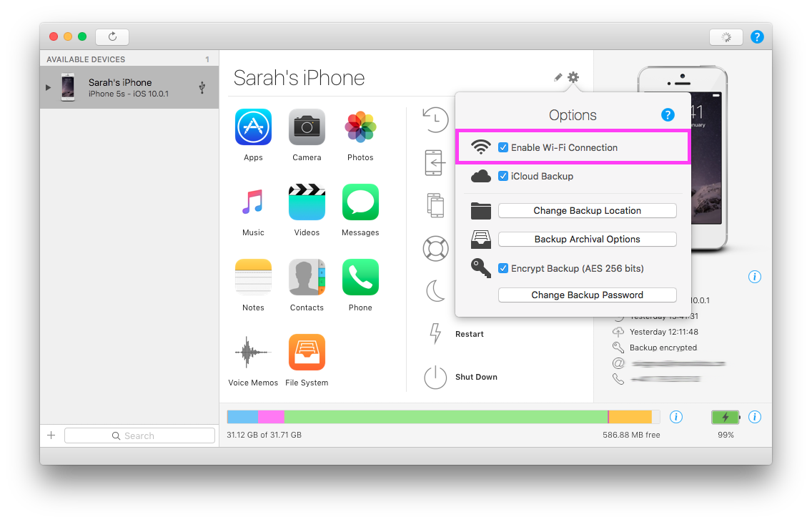The width and height of the screenshot is (812, 522).
Task: Expand Sarah's iPhone in the device list
Action: click(48, 87)
